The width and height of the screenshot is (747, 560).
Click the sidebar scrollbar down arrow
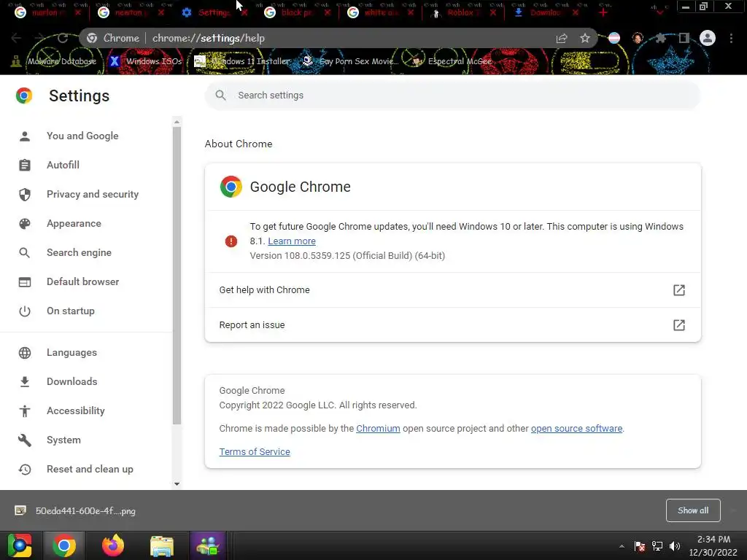point(177,484)
